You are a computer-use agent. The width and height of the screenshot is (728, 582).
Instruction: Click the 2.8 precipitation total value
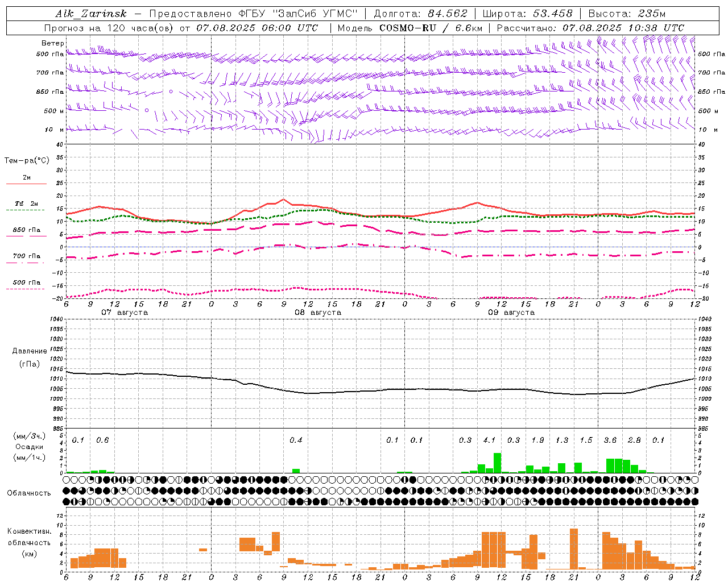(634, 440)
